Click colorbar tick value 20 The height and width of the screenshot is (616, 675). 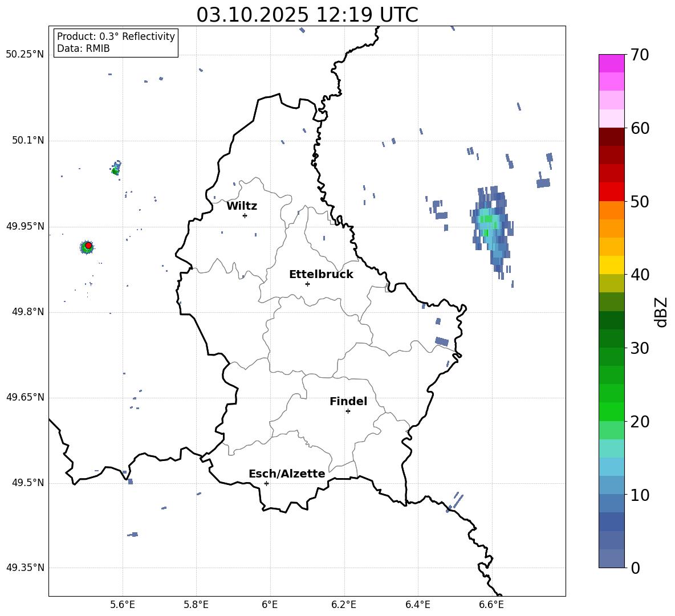click(640, 422)
